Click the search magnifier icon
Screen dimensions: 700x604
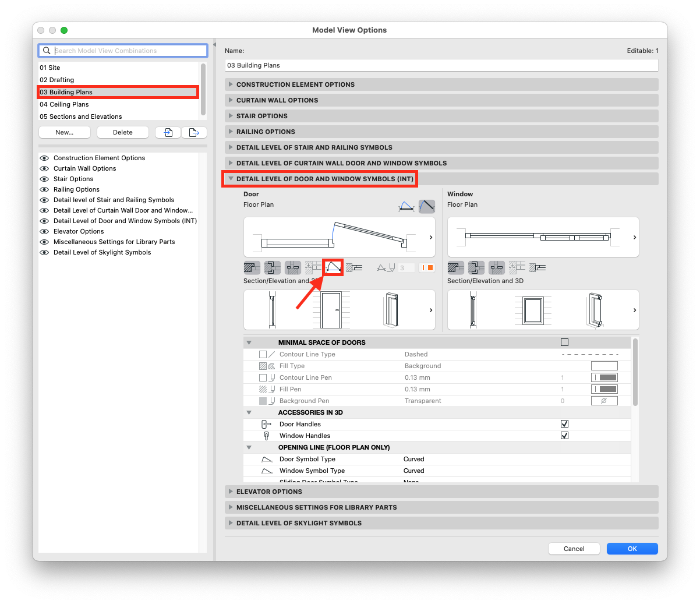tap(47, 51)
